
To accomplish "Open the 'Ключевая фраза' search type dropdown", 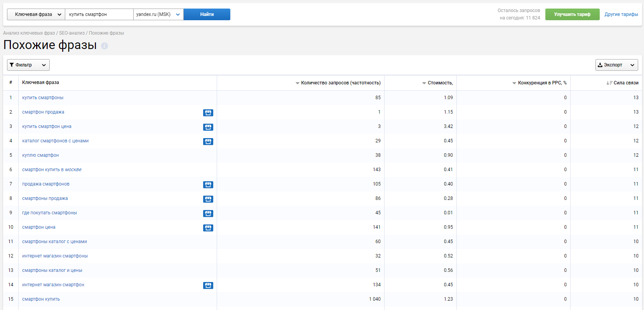I will point(36,14).
